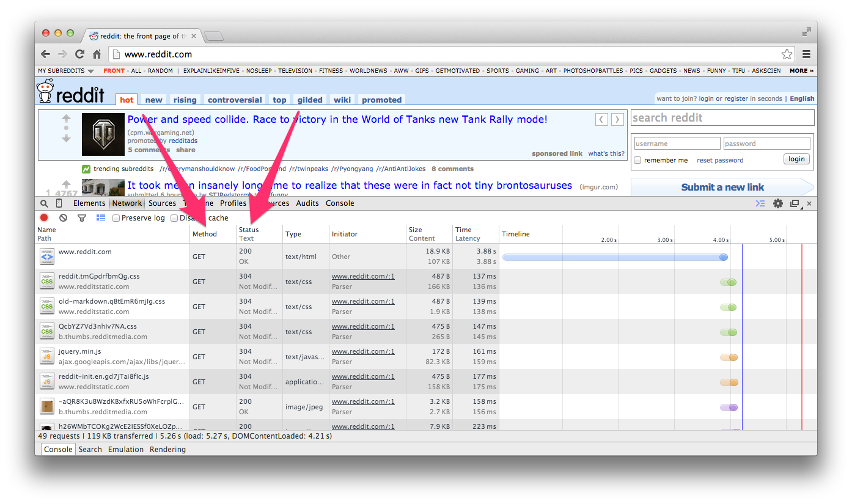
Task: Switch to the Elements panel tab
Action: [89, 203]
